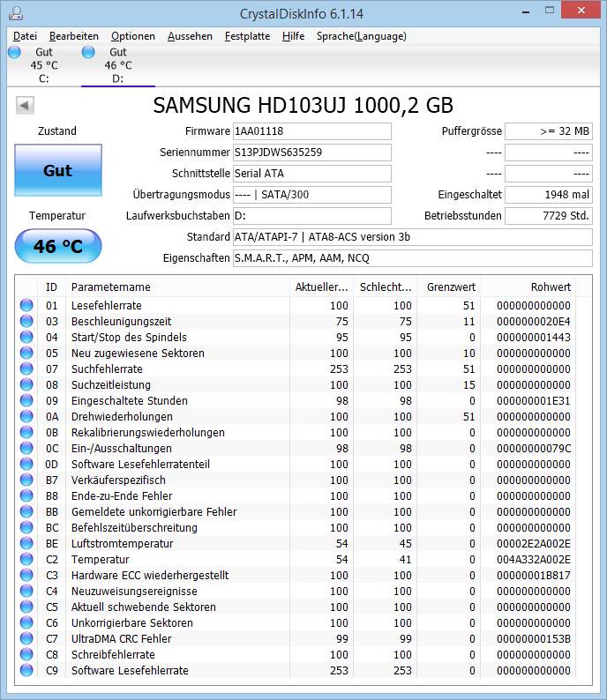607x700 pixels.
Task: Click status orb for Befehlszeitüberschreitung row
Action: [x=26, y=527]
